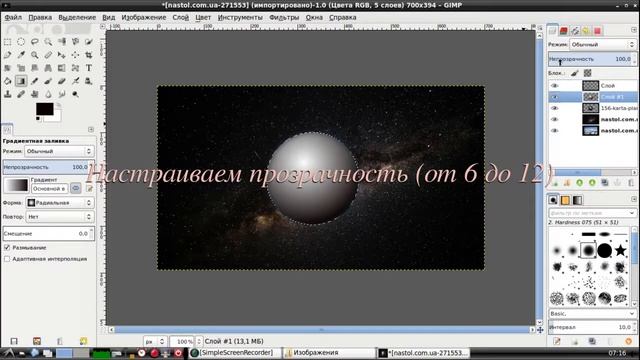Select the Measure tool
The image size is (640, 360).
[x=48, y=55]
